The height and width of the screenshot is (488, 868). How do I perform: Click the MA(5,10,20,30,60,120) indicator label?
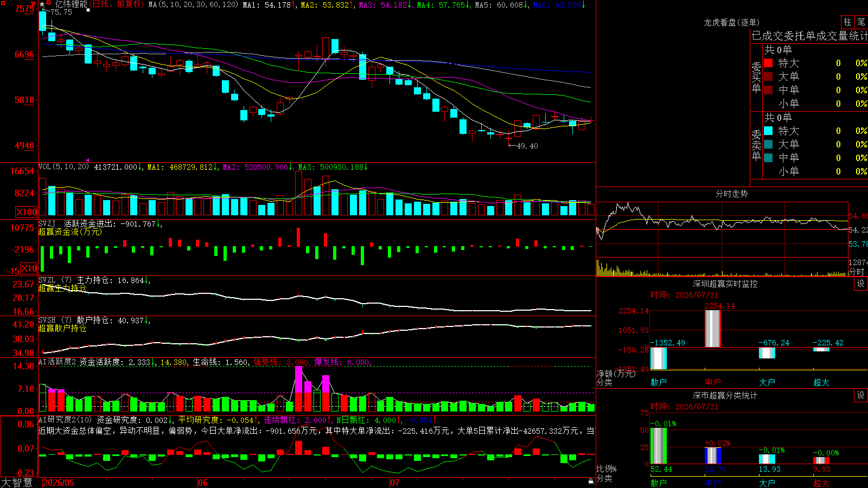click(193, 5)
